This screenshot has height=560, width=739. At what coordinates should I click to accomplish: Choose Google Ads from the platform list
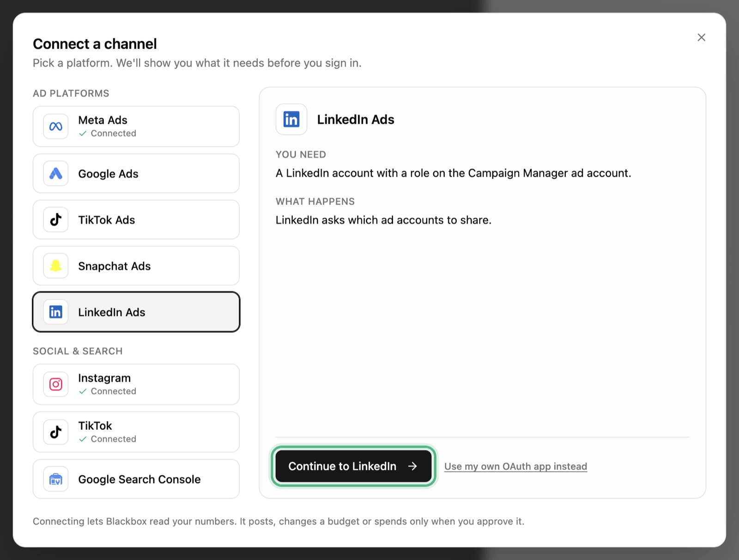click(x=136, y=174)
